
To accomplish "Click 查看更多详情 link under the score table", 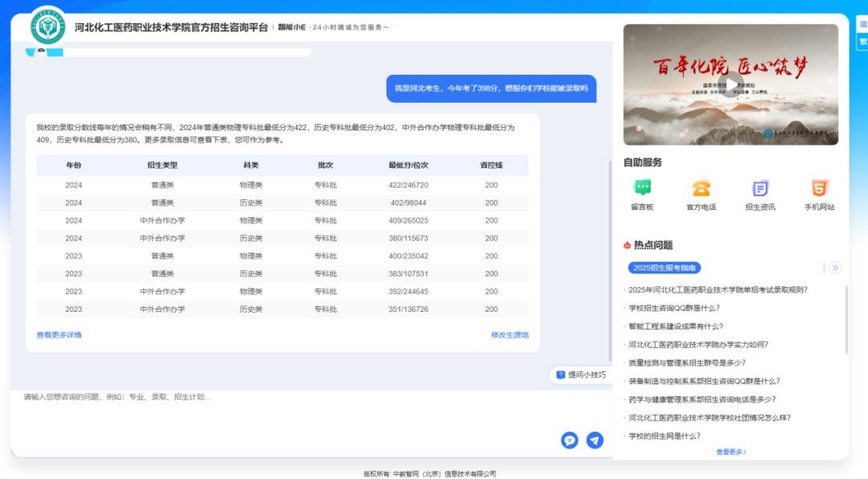I will (x=59, y=335).
